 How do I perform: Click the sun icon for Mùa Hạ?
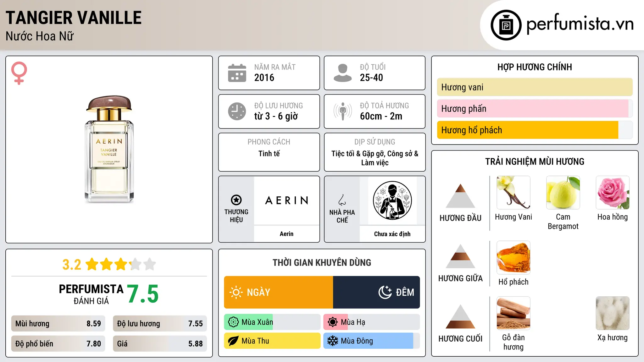[333, 322]
